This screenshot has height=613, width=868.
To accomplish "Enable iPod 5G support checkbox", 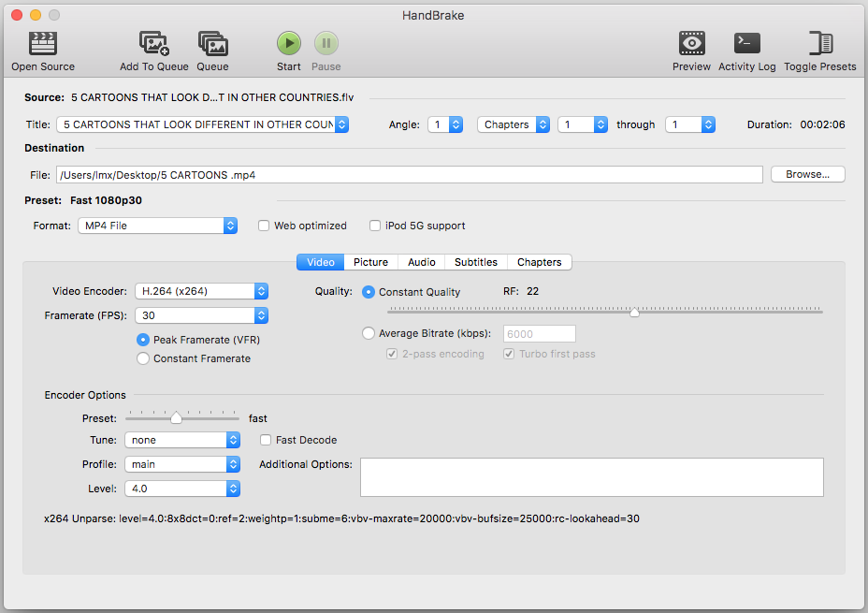I will point(375,226).
